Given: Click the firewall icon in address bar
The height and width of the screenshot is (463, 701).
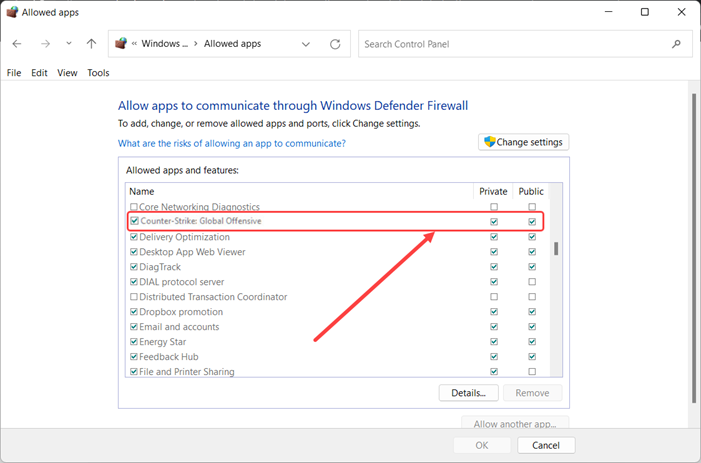Looking at the screenshot, I should (122, 44).
